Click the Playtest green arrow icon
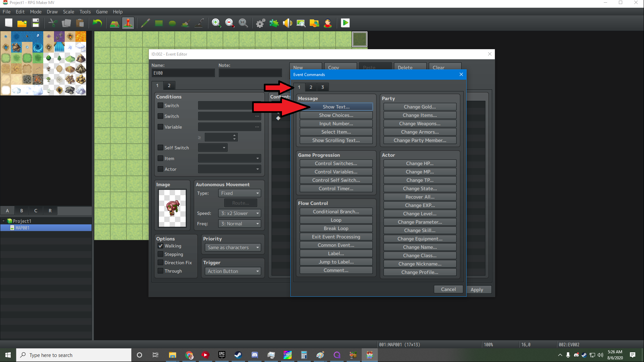Viewport: 644px width, 362px height. click(x=345, y=23)
